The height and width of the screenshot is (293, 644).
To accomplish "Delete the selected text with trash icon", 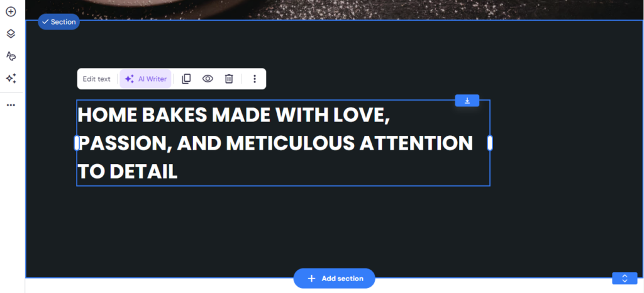I will 229,79.
